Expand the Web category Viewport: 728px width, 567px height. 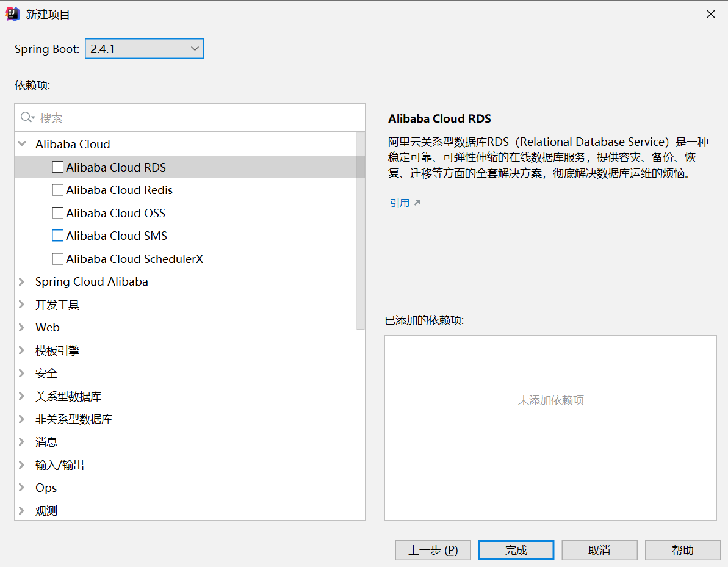coord(22,327)
